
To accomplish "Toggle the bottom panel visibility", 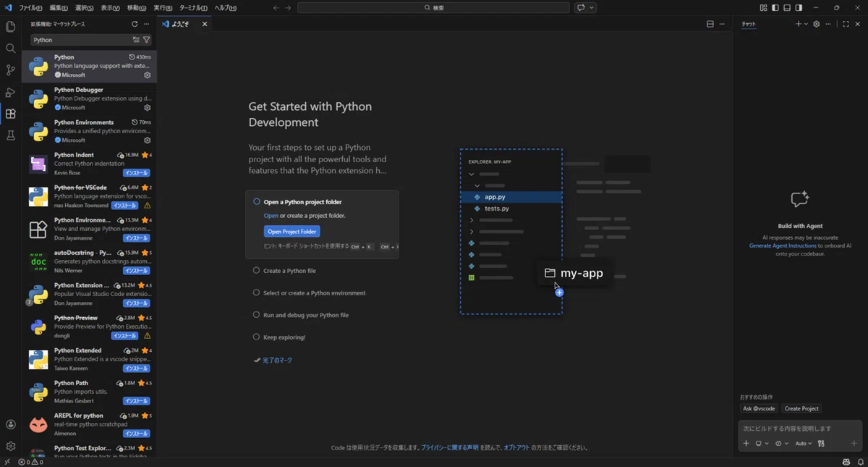I will tap(787, 8).
